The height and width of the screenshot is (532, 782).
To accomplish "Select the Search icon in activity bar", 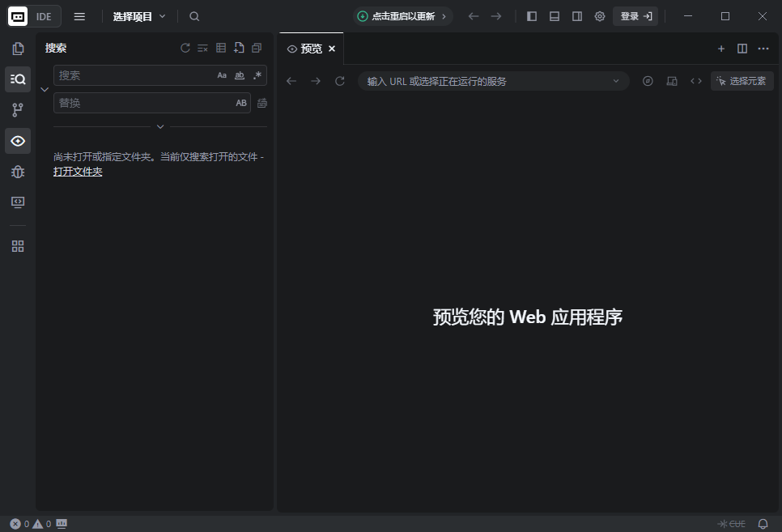I will coord(18,79).
